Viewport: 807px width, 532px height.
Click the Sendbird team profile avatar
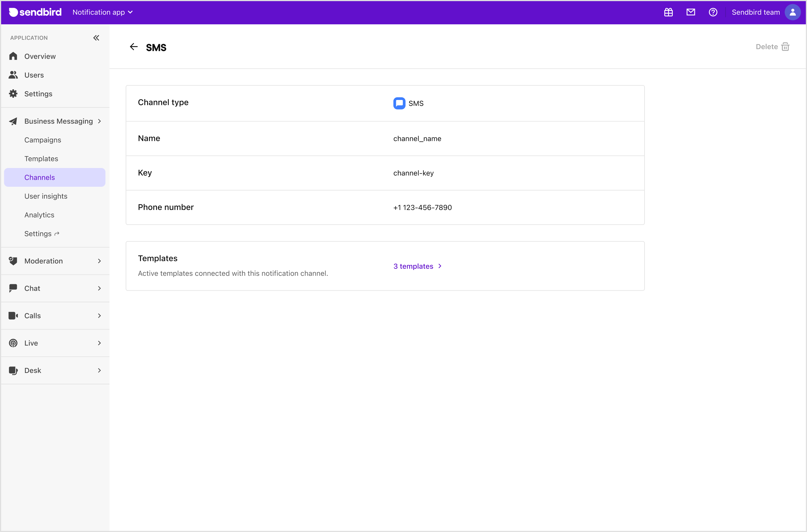pos(792,12)
